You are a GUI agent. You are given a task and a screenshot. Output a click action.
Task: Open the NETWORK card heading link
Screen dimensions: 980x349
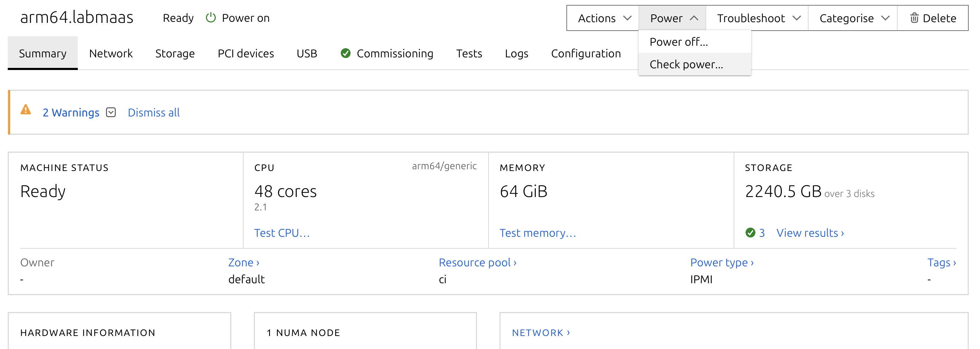(541, 333)
